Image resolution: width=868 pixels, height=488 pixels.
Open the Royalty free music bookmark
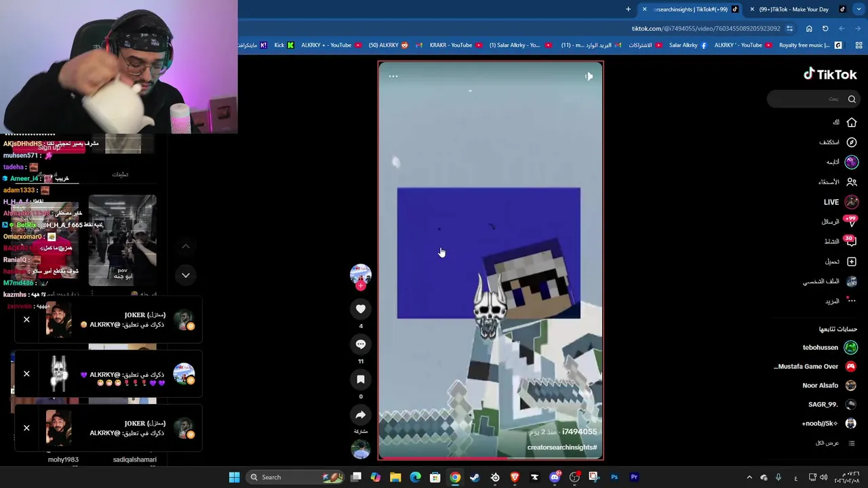(810, 45)
